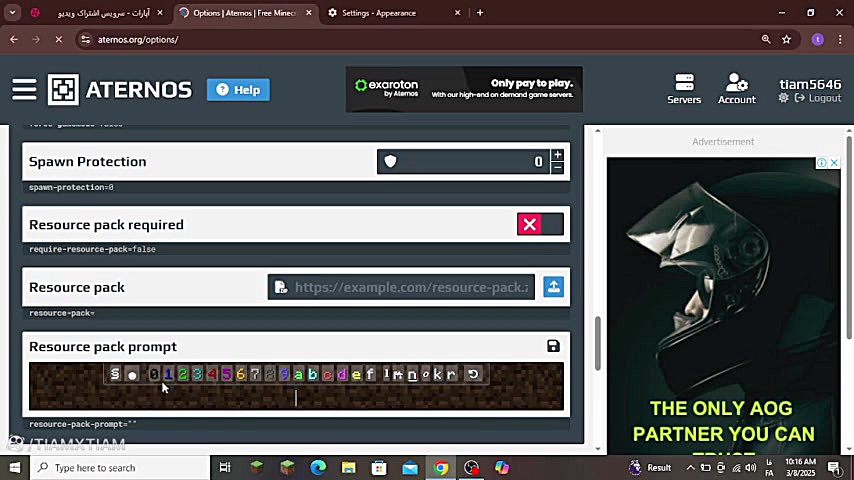
Task: Pick dark blue color code 1
Action: [168, 374]
